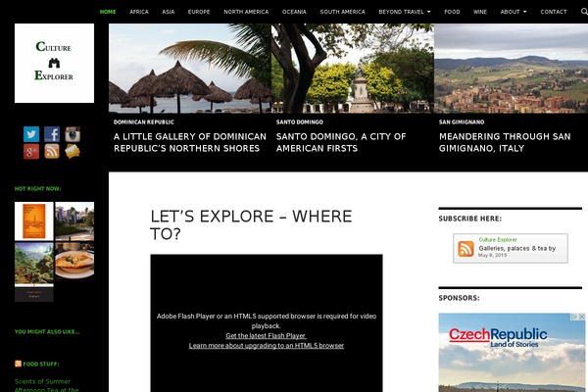
Task: Open the Twitter social icon
Action: (x=31, y=134)
